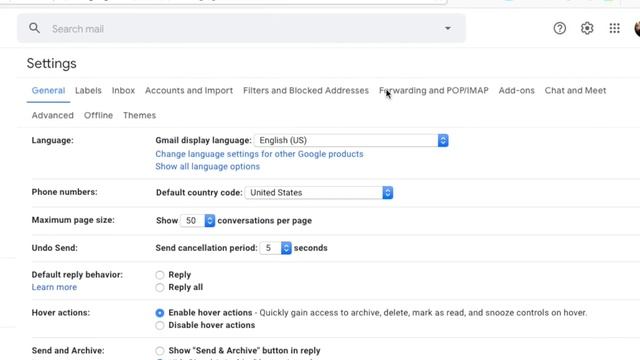
Task: Switch to the Advanced tab
Action: 53,116
